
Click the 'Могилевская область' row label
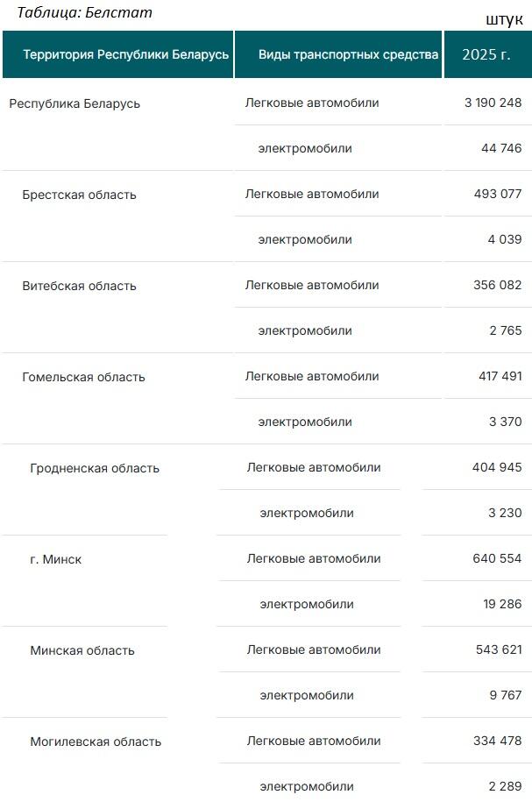click(x=96, y=742)
